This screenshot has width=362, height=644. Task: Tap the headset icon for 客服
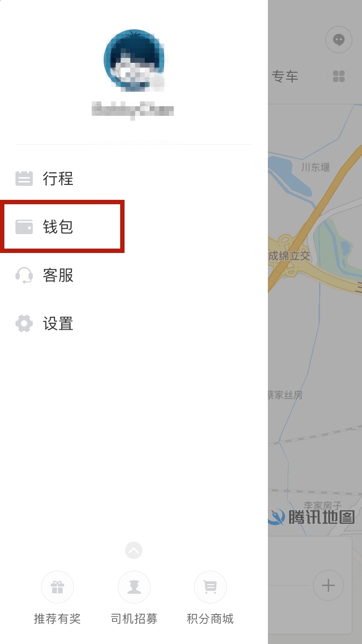(x=24, y=275)
